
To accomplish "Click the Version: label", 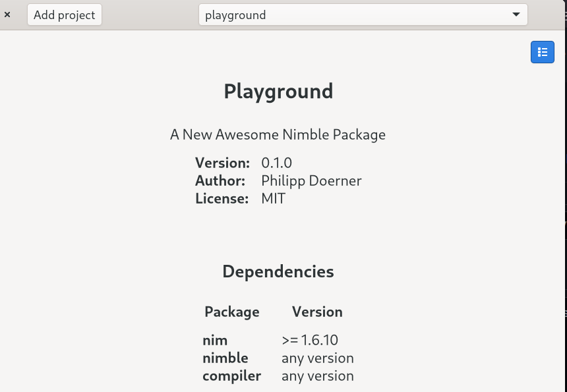I will click(x=222, y=163).
